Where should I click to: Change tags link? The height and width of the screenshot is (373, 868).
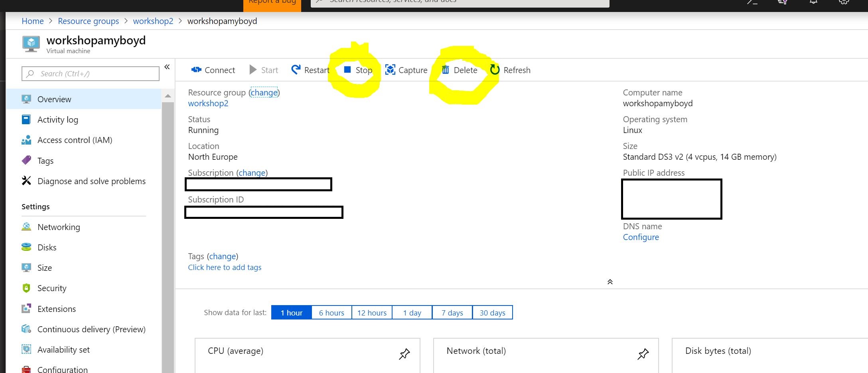tap(223, 256)
